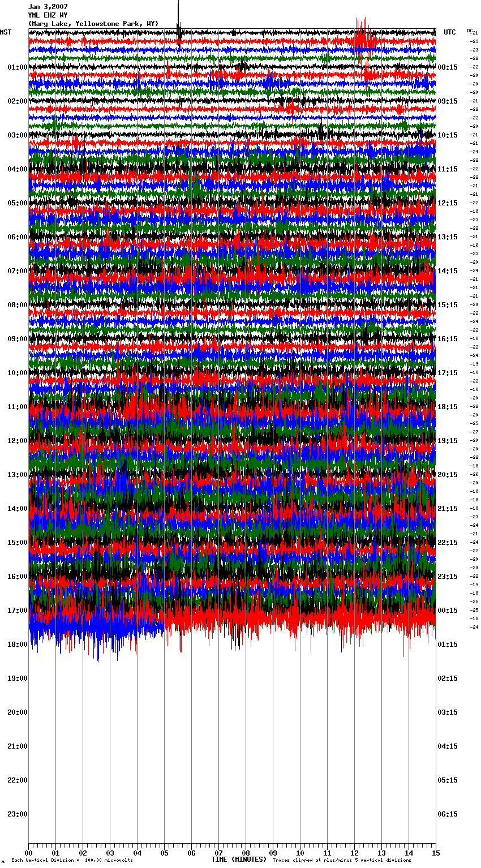Click minute label '13' on the bottom axis
The height and width of the screenshot is (868, 481).
381,853
